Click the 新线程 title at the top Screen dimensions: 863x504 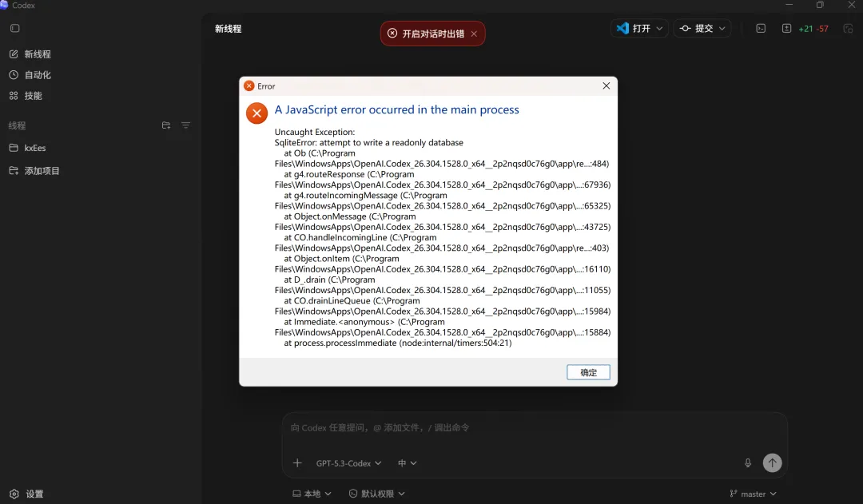[229, 29]
